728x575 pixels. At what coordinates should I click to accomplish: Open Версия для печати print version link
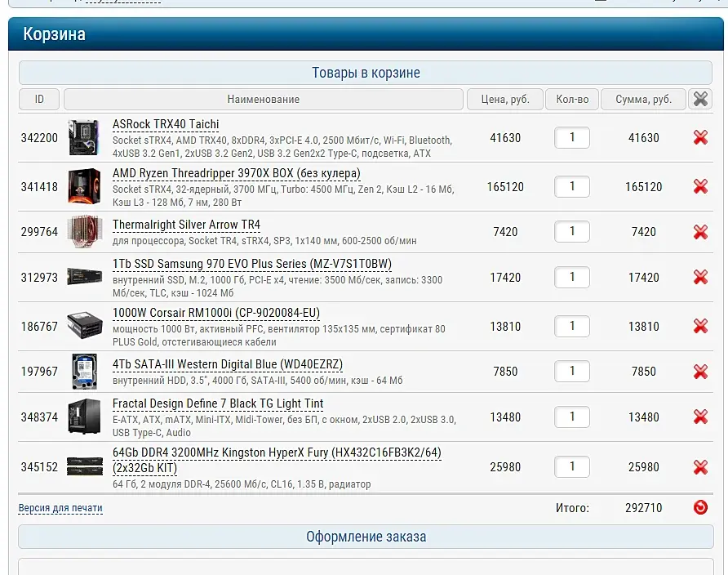[60, 508]
